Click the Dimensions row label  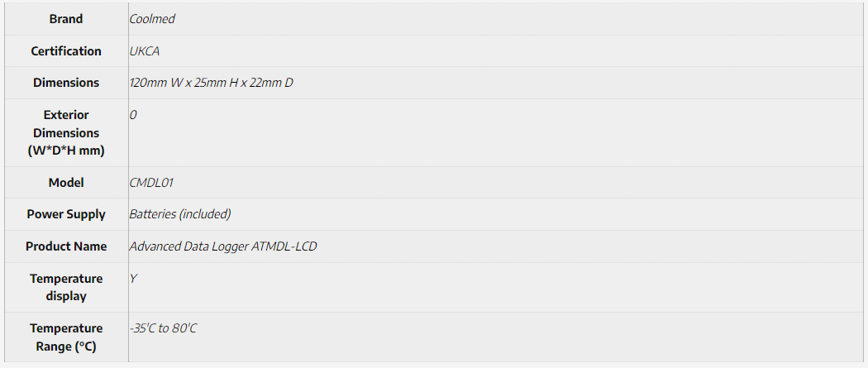coord(66,83)
